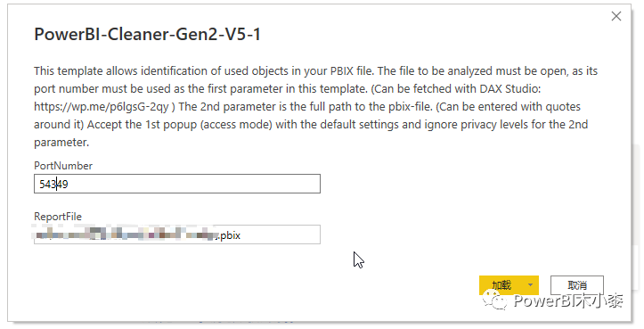Click the PowerBI木小桼 watermark text
Screen dimensions: 644x329
[x=568, y=300]
